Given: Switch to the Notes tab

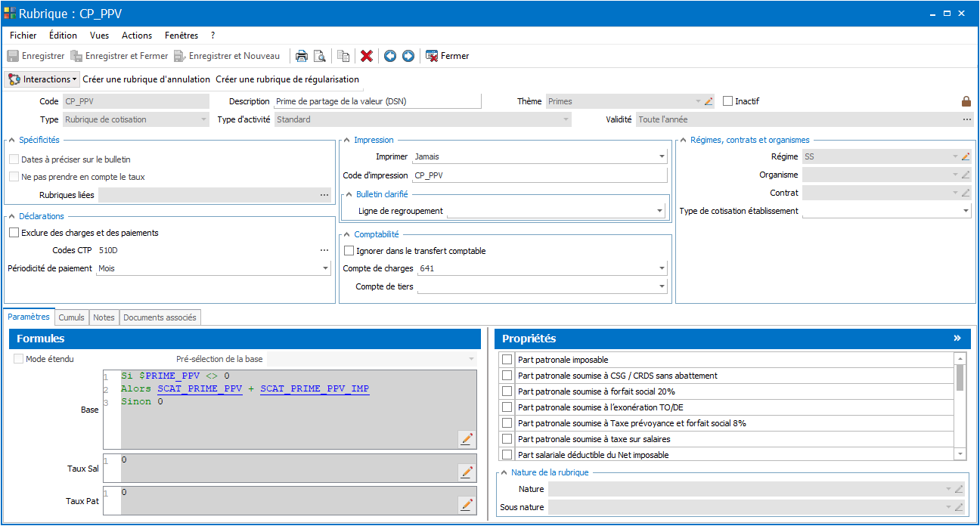Looking at the screenshot, I should click(x=104, y=317).
